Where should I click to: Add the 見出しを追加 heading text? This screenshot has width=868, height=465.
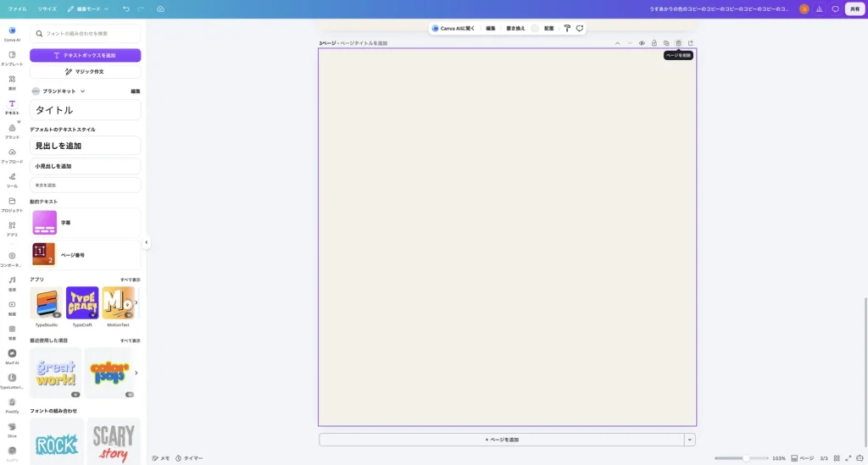[x=86, y=146]
